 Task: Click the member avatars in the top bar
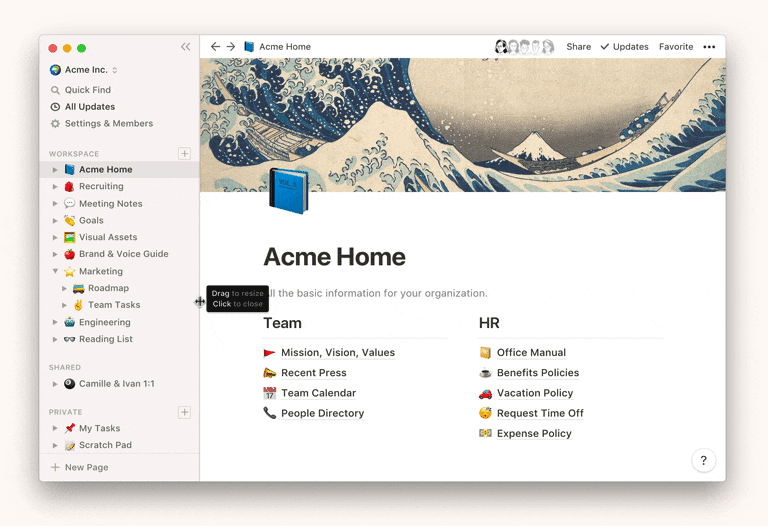(524, 47)
